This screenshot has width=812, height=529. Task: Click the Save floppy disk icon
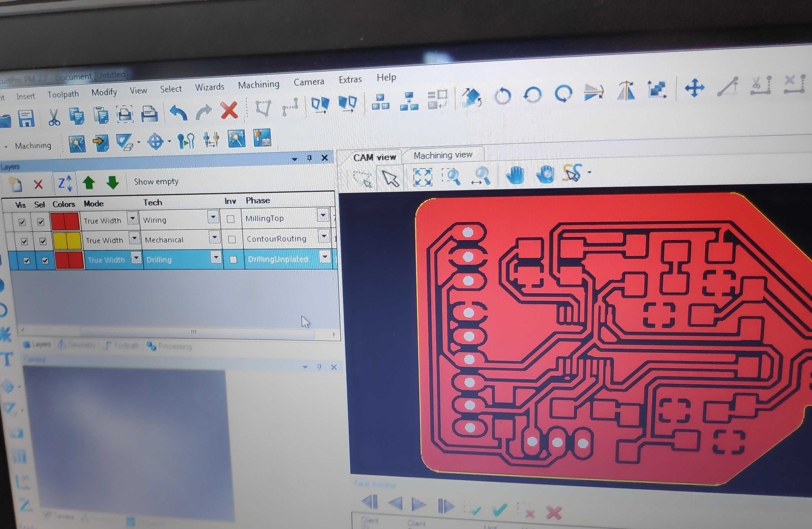point(26,119)
